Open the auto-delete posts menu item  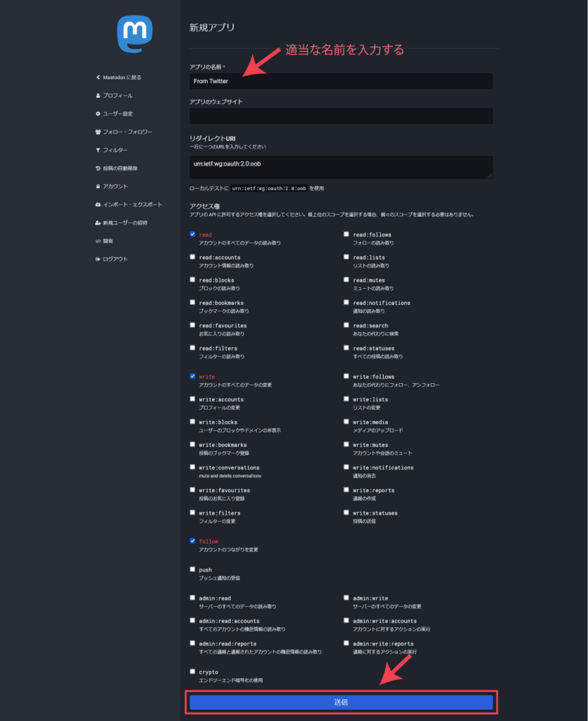tap(116, 168)
